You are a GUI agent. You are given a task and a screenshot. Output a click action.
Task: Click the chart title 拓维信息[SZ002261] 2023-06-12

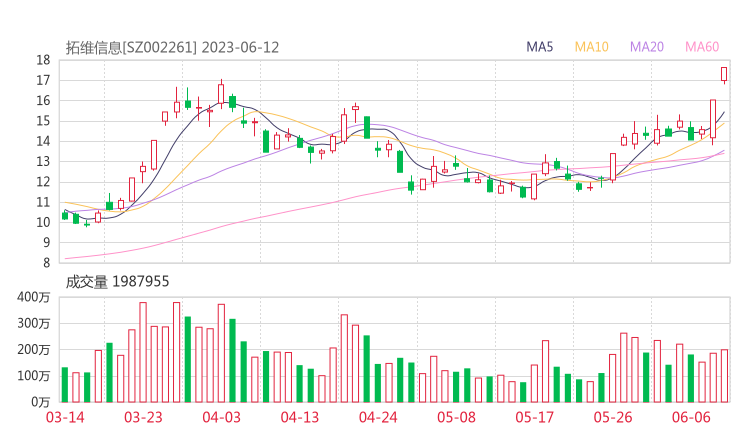coord(172,48)
